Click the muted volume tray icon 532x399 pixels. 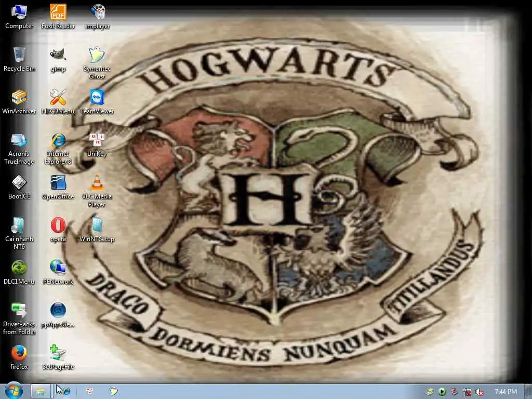tap(480, 392)
